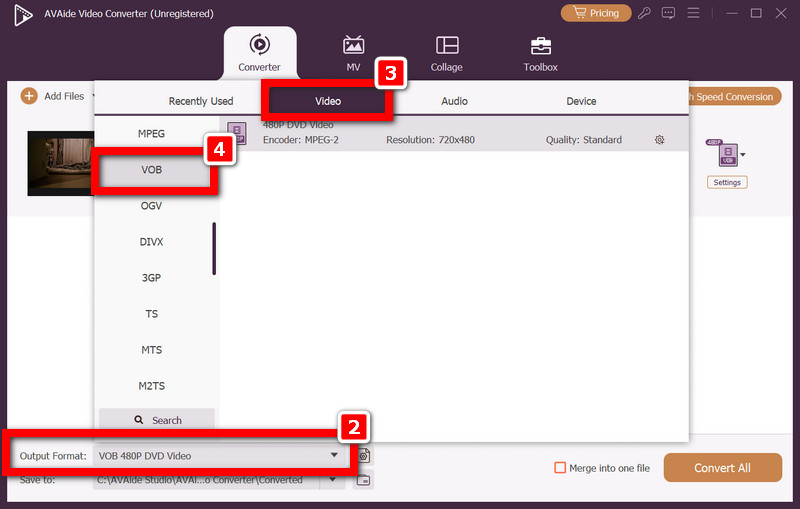Open the hamburger menu icon
The height and width of the screenshot is (509, 800).
[x=693, y=13]
